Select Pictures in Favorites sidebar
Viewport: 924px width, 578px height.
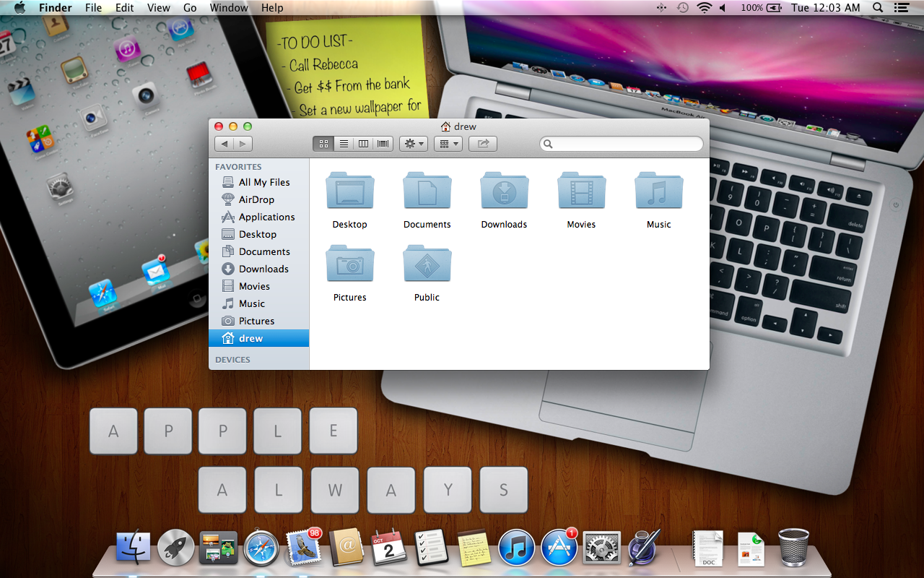258,321
